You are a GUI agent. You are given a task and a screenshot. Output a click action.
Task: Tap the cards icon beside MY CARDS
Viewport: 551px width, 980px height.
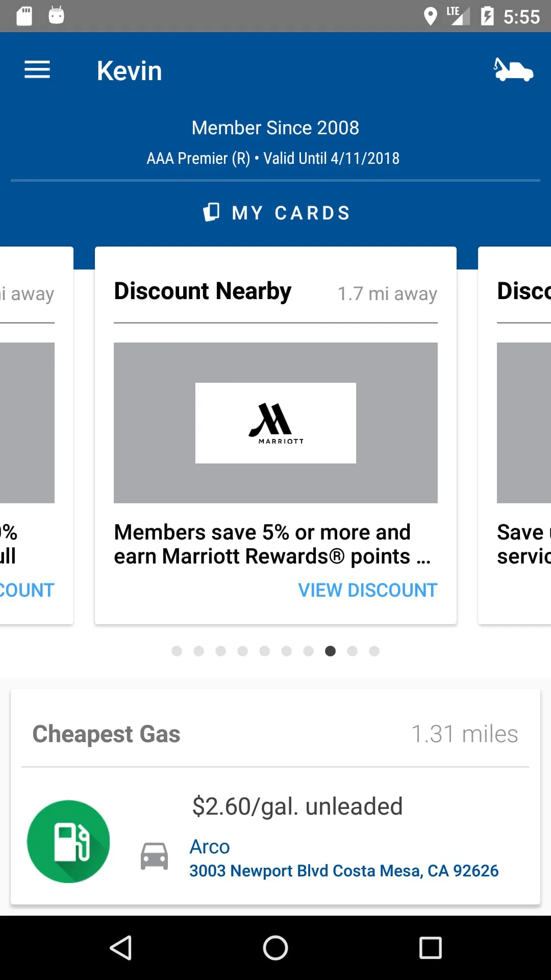click(211, 212)
